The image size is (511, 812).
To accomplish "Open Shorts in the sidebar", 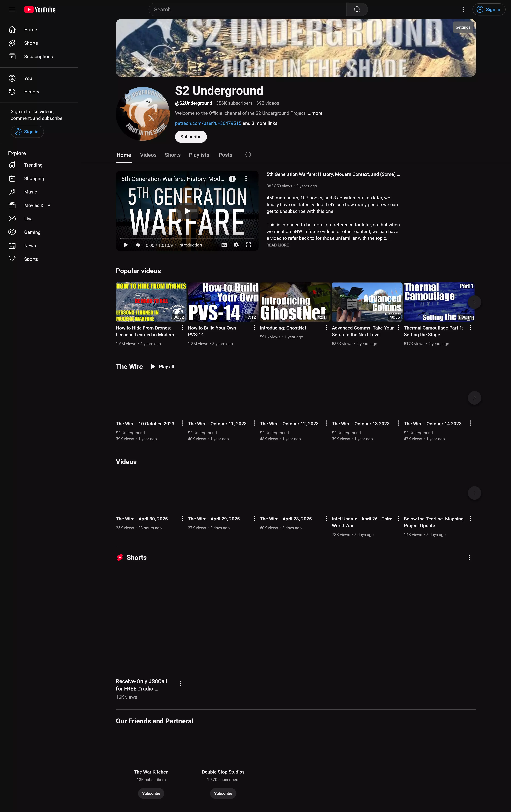I will 39,43.
